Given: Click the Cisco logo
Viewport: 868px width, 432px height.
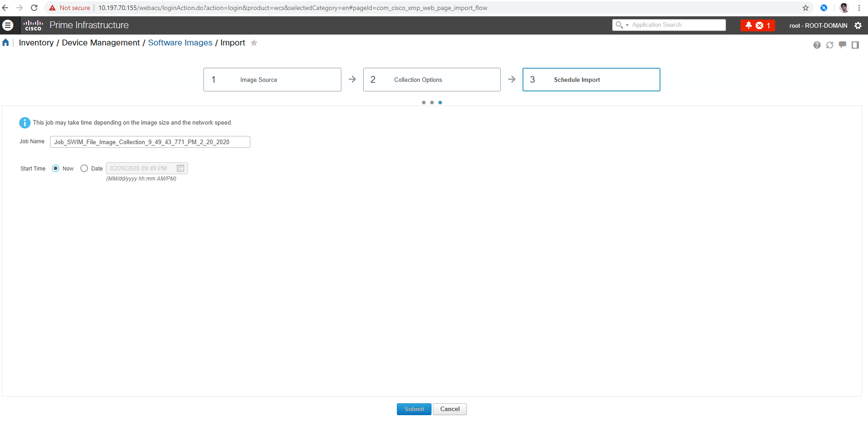Looking at the screenshot, I should (x=33, y=25).
